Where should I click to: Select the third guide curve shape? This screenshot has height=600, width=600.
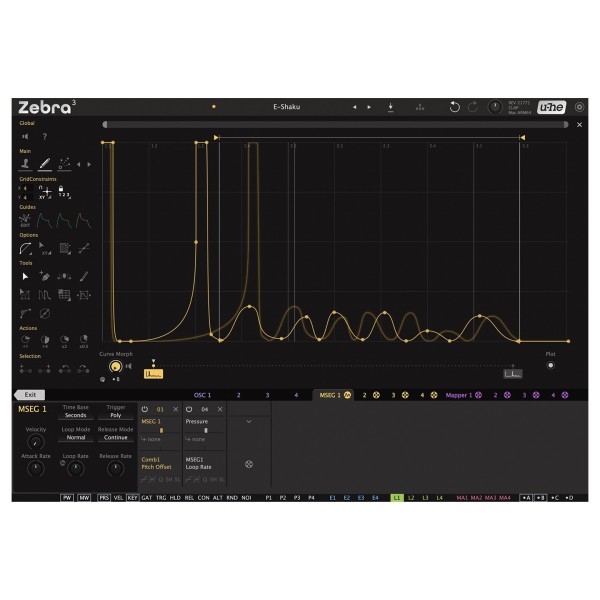(x=84, y=220)
